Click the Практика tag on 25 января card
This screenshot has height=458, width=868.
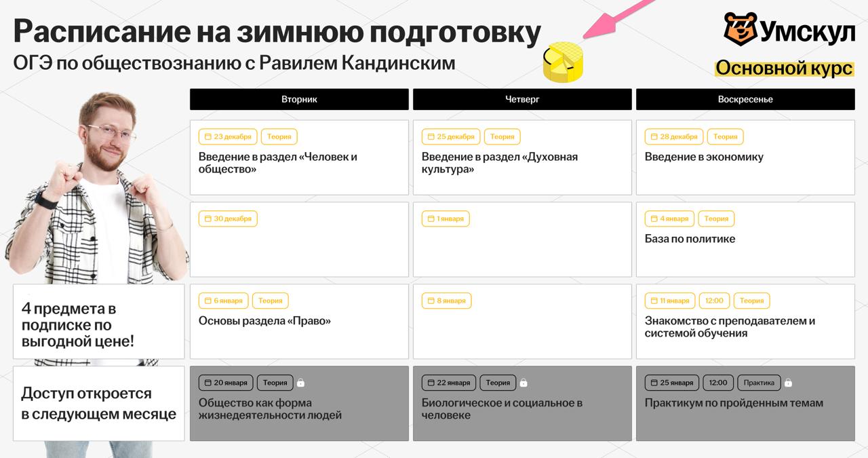[759, 383]
